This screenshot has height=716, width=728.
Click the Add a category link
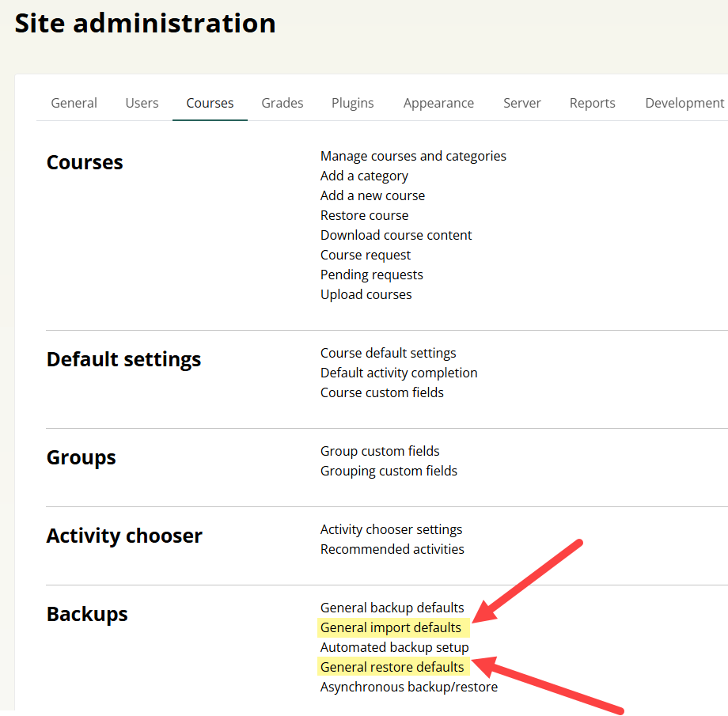[364, 176]
